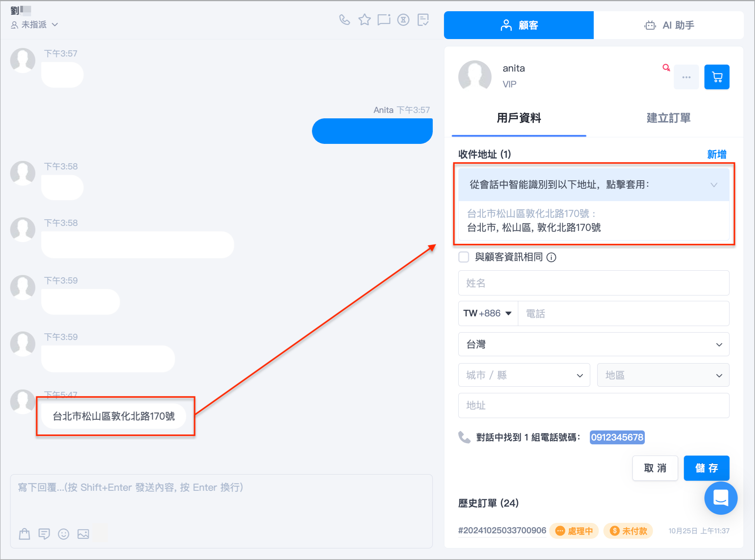Collapse the smart address recognition panel chevron
The height and width of the screenshot is (560, 755).
pyautogui.click(x=714, y=185)
